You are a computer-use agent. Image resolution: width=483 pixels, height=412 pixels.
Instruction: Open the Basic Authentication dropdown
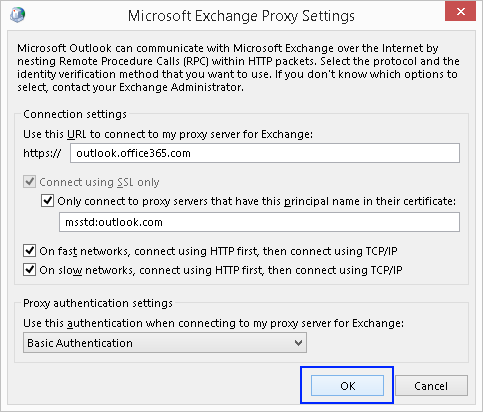165,343
